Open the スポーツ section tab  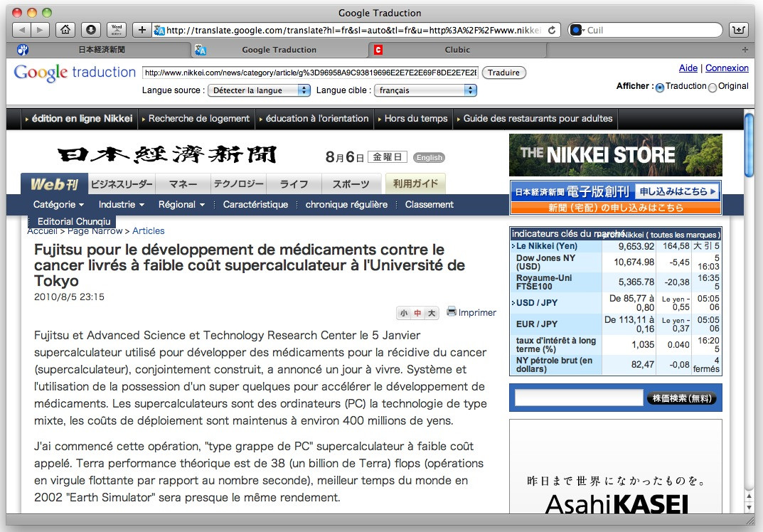click(x=351, y=184)
